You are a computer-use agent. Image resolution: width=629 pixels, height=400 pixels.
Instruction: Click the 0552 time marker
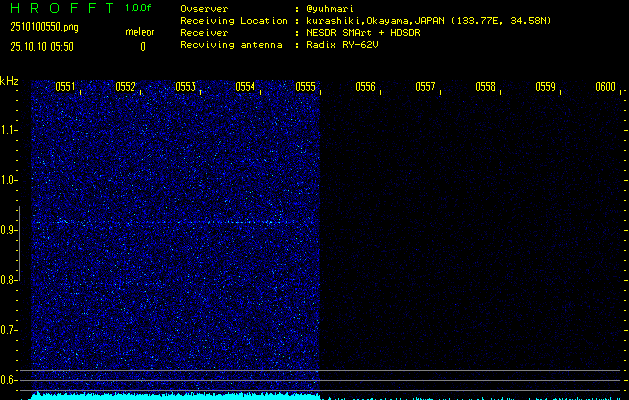point(125,87)
